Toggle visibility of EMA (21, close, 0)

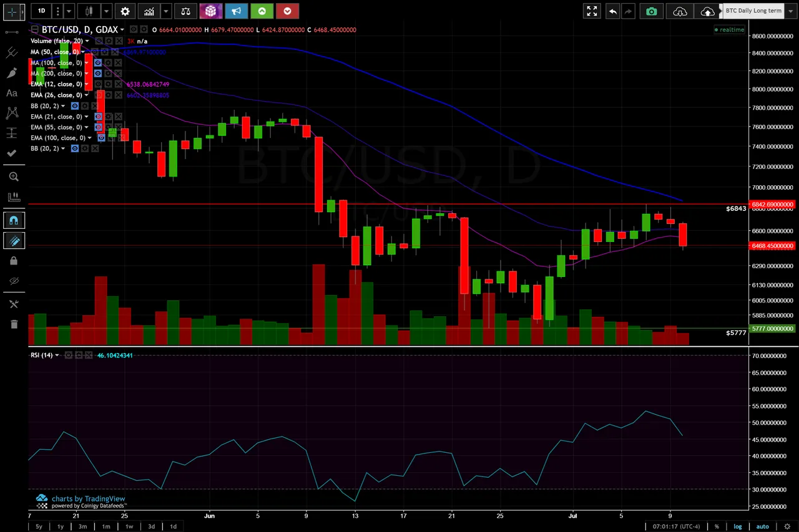(98, 117)
